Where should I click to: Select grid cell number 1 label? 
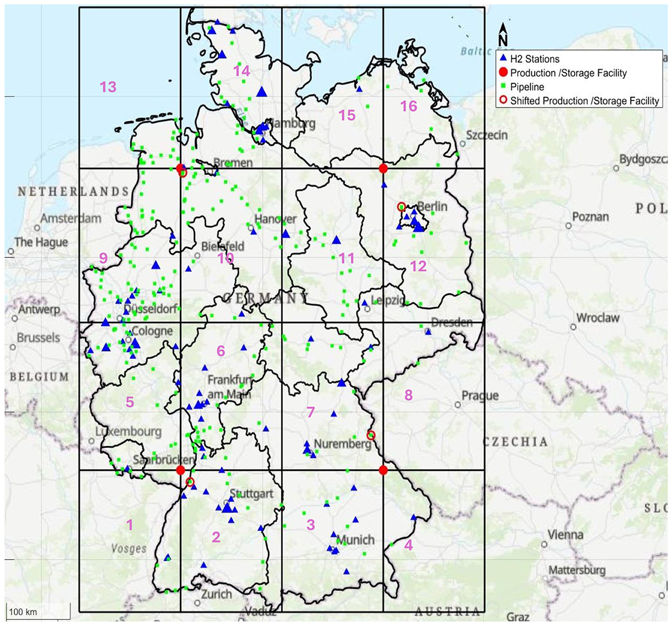tap(130, 524)
